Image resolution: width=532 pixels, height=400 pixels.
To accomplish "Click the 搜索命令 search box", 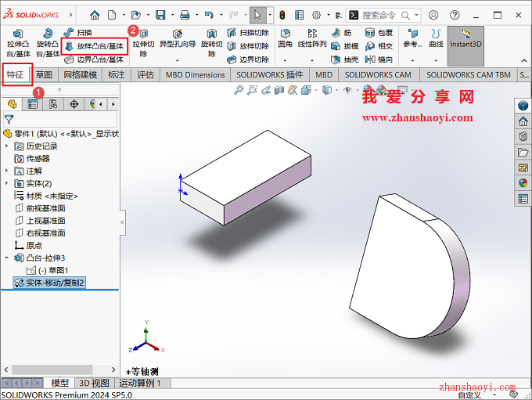I will [x=383, y=15].
